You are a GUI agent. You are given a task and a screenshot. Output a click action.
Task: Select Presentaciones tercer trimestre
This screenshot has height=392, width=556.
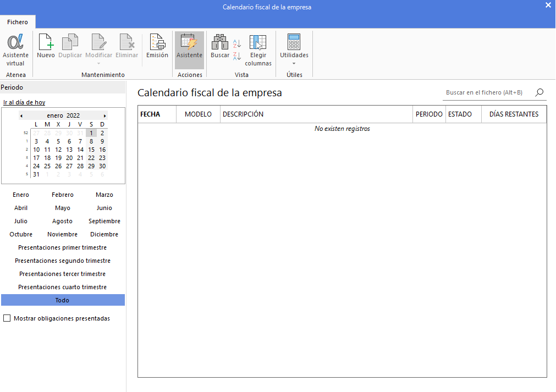(x=62, y=274)
